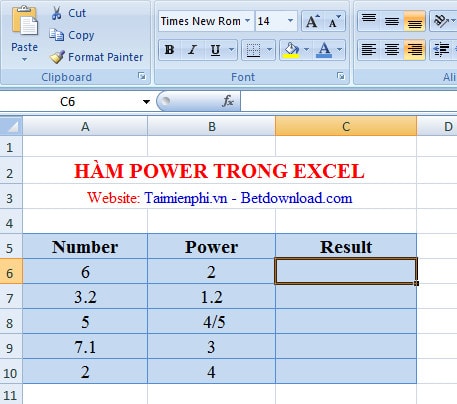Select row 1 header
This screenshot has height=404, width=457.
click(x=11, y=147)
